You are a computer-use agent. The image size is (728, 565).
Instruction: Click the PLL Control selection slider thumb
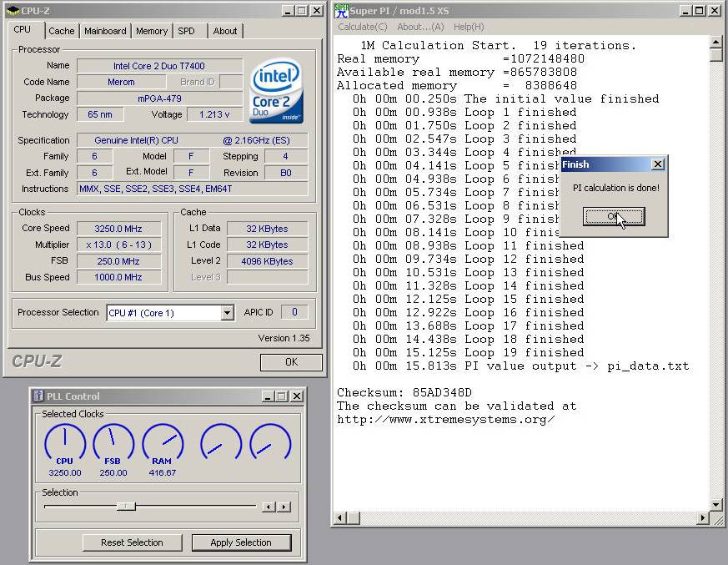(126, 507)
